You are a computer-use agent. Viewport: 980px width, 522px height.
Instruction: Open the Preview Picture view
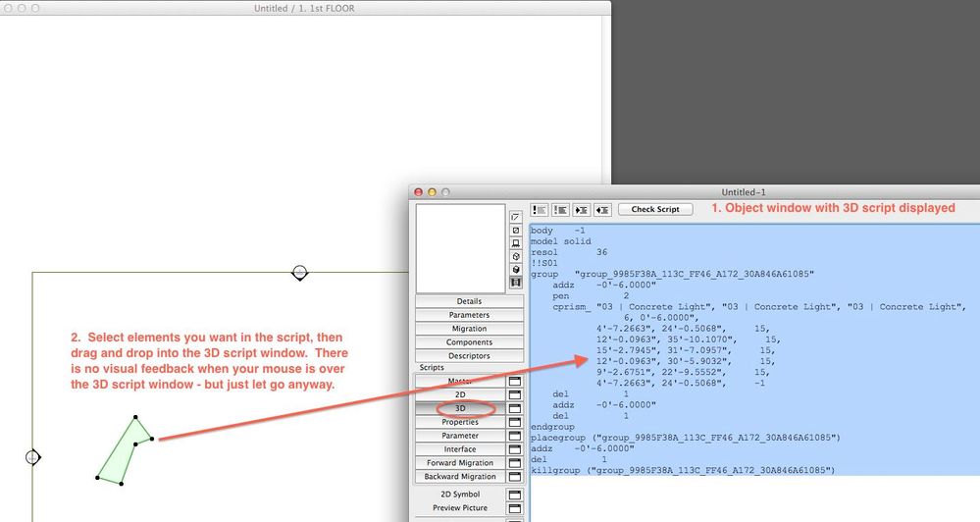(460, 508)
